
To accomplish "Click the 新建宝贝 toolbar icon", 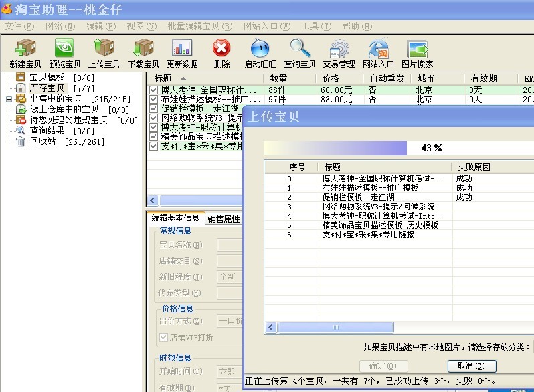I will coord(25,47).
